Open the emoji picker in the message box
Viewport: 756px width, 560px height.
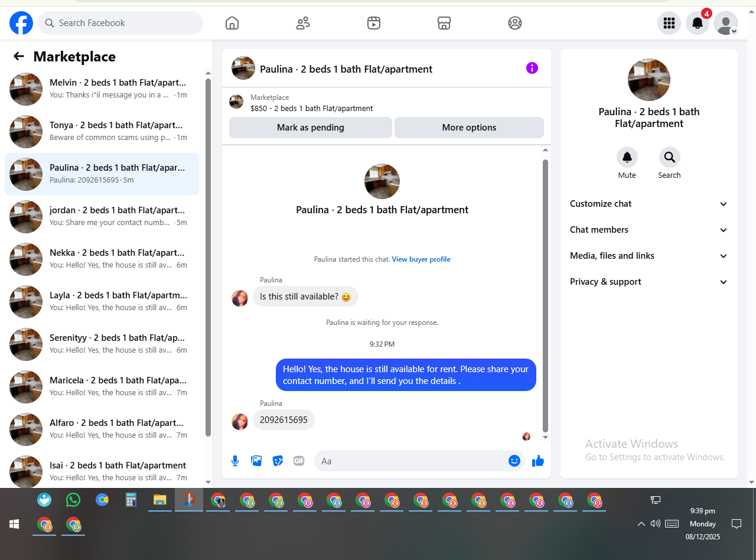pos(514,461)
